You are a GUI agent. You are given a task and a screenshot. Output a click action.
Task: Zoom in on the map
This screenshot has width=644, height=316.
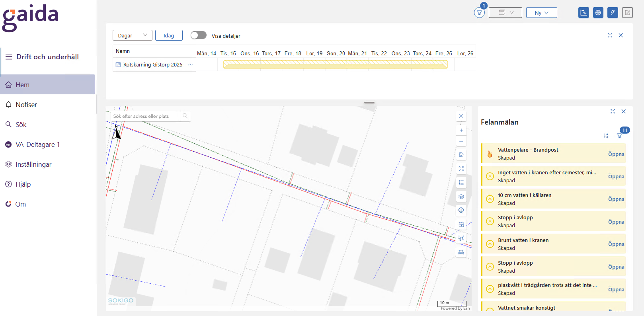pyautogui.click(x=461, y=130)
